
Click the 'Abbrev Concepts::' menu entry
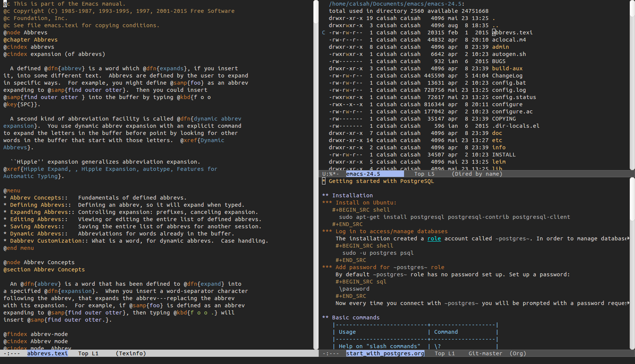pyautogui.click(x=39, y=198)
